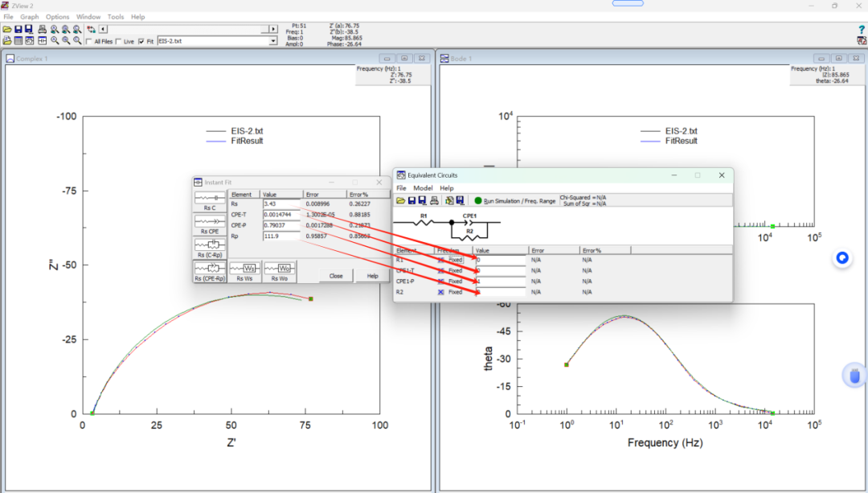Click the blue question mark help icon at far right
The width and height of the screenshot is (868, 493).
click(862, 30)
